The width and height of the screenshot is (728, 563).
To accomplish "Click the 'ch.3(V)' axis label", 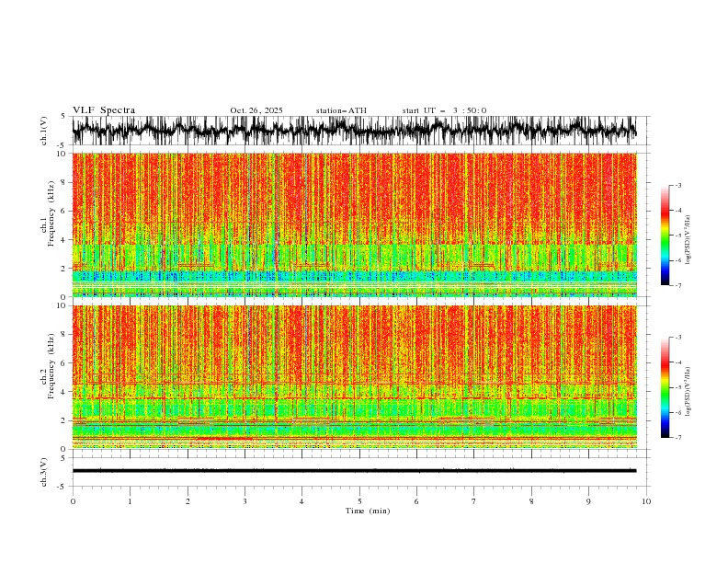I will pyautogui.click(x=44, y=472).
